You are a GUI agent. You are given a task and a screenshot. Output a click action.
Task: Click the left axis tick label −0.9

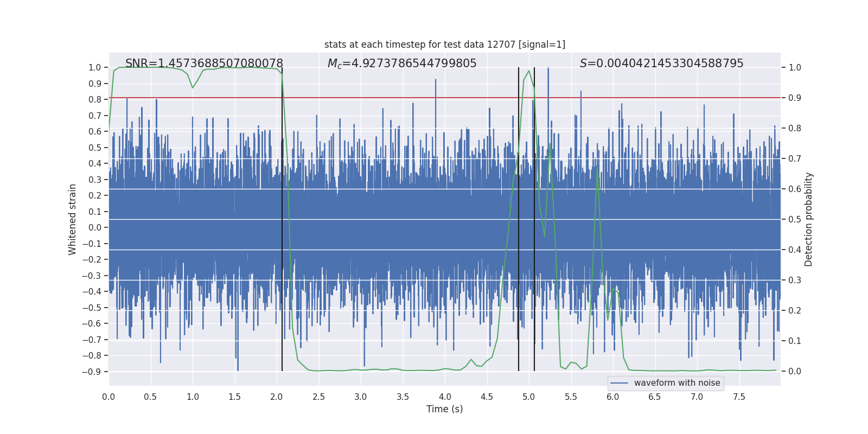tap(91, 372)
